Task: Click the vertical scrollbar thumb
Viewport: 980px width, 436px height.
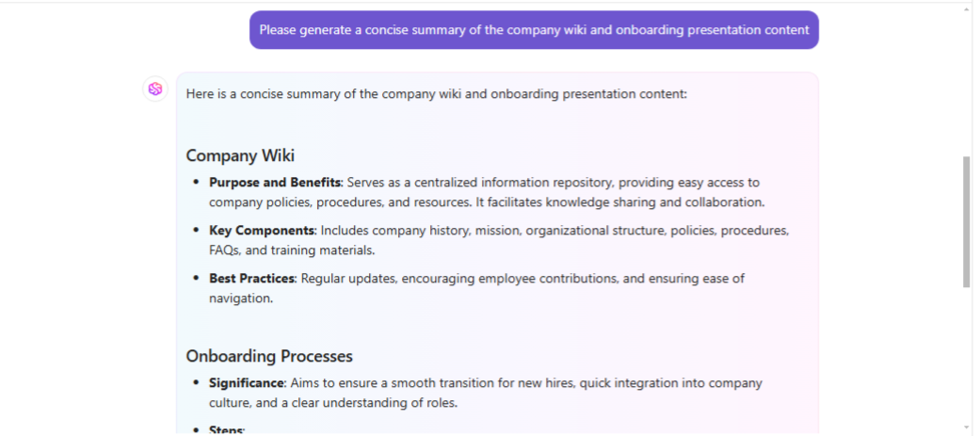Action: click(966, 221)
